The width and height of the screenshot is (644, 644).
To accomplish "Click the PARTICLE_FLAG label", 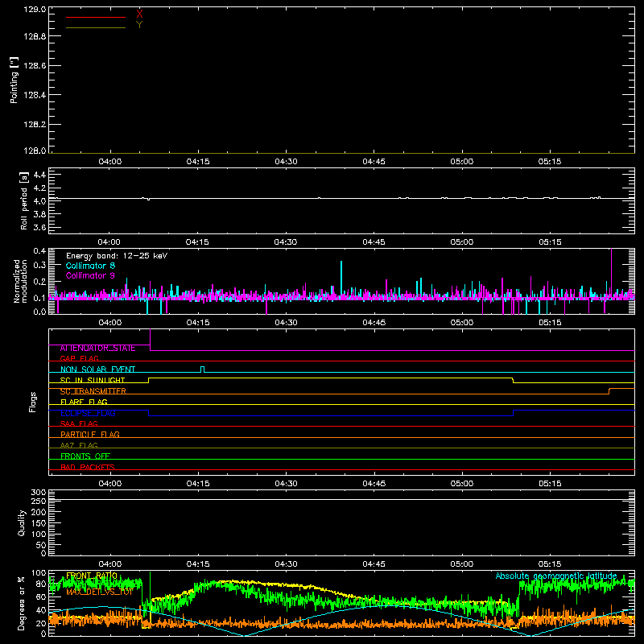I will [90, 435].
